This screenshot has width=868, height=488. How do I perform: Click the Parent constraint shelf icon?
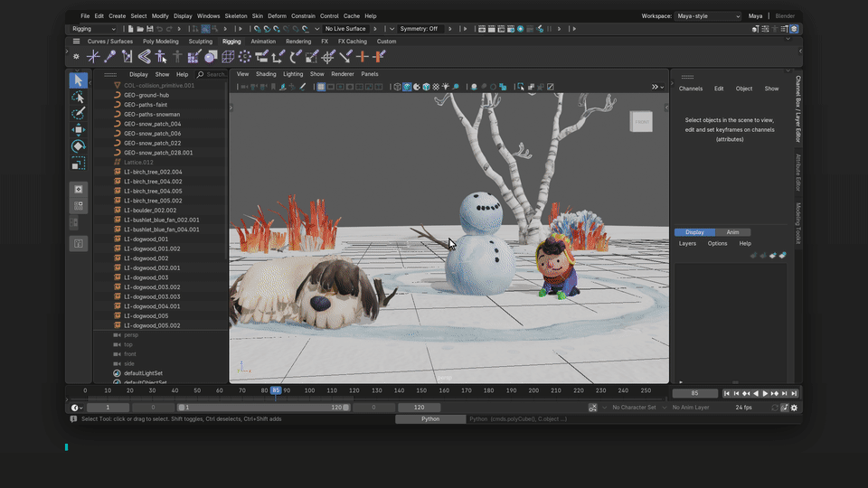tap(261, 56)
